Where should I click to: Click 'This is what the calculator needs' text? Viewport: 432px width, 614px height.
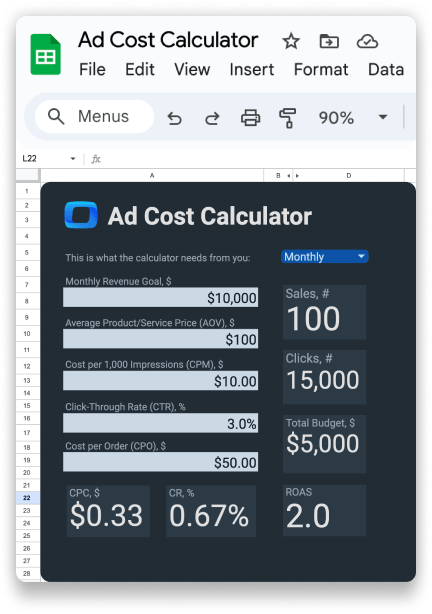[157, 258]
